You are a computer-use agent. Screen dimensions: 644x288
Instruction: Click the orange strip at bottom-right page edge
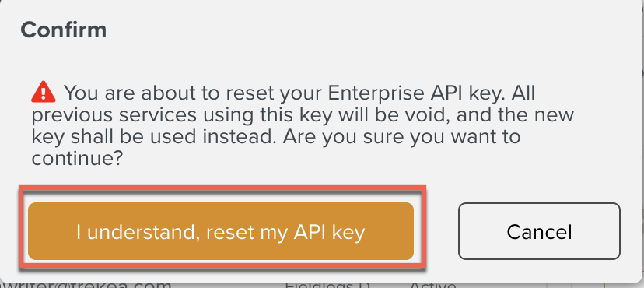point(604,285)
